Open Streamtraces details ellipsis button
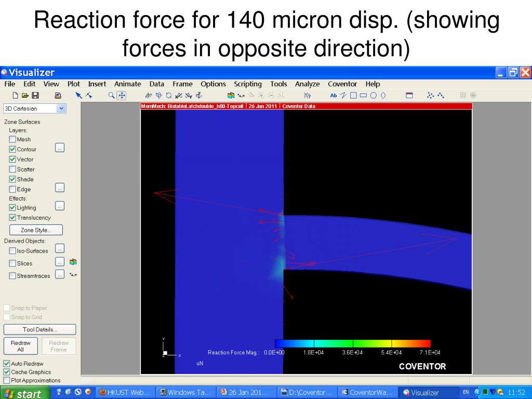 (60, 274)
